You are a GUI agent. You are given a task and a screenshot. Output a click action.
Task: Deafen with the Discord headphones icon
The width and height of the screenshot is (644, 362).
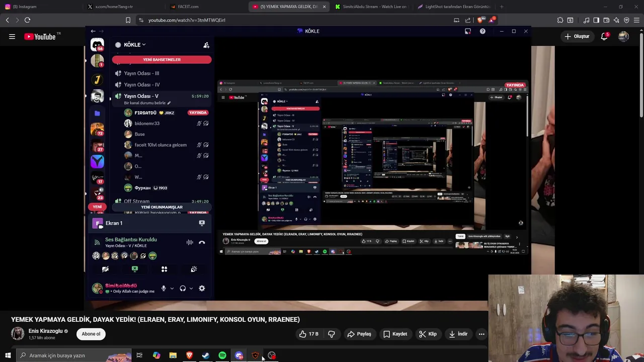click(x=183, y=289)
